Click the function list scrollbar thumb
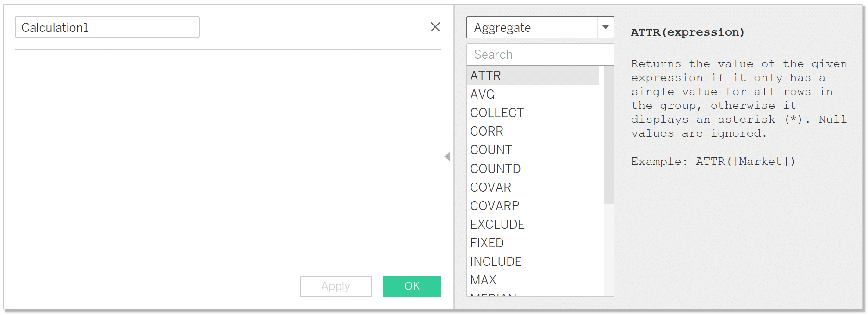 [x=608, y=135]
